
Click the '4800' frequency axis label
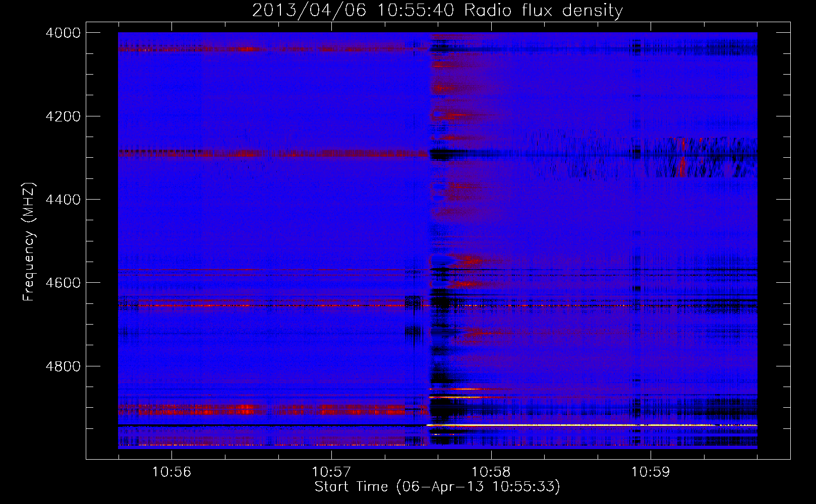[63, 366]
